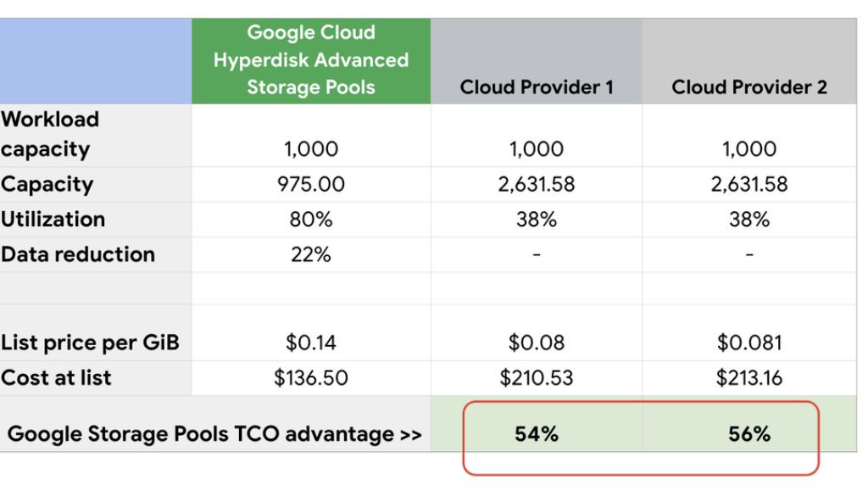The width and height of the screenshot is (868, 496).
Task: Select the $0.081 list price cell
Action: pos(749,343)
